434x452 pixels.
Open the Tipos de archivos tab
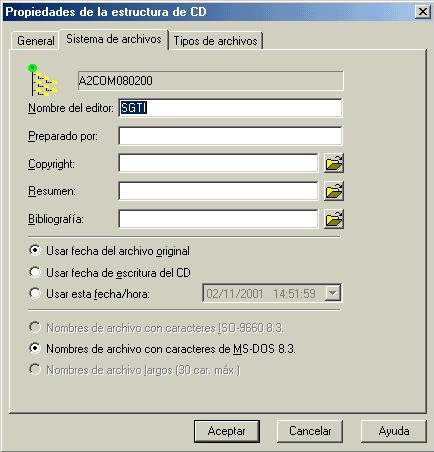pyautogui.click(x=215, y=41)
